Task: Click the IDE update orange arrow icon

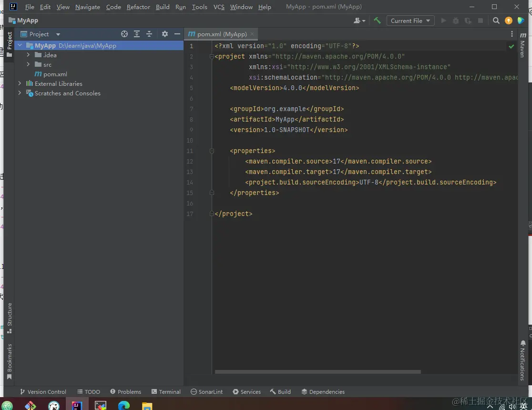Action: (509, 20)
